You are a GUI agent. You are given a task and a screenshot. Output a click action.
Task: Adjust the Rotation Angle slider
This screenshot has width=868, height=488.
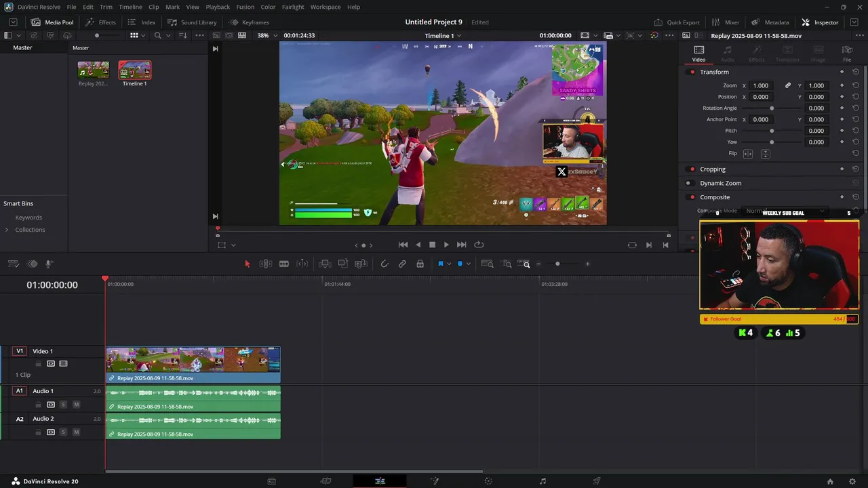[772, 108]
